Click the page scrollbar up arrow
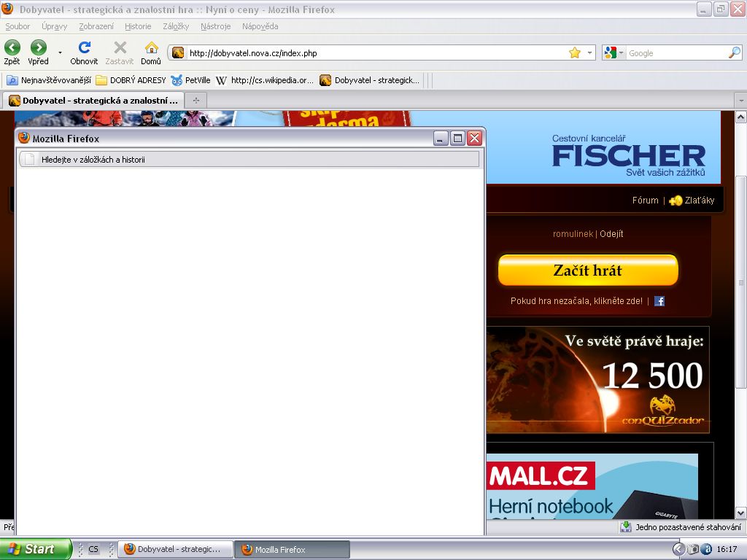 coord(741,117)
